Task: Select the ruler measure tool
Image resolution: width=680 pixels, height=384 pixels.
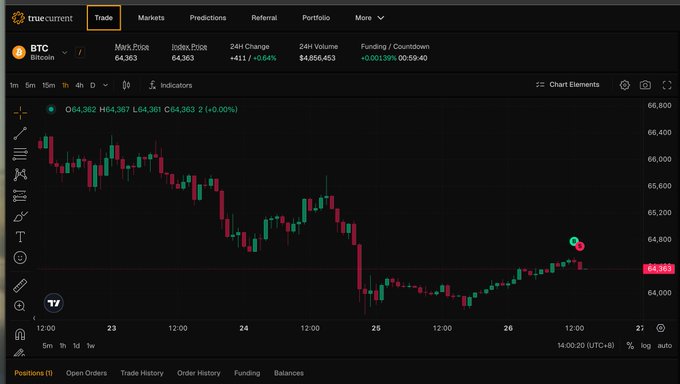Action: coord(20,285)
